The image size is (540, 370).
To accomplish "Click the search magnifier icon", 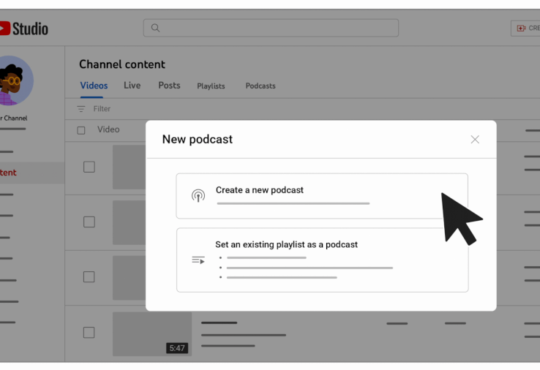I will pos(155,28).
